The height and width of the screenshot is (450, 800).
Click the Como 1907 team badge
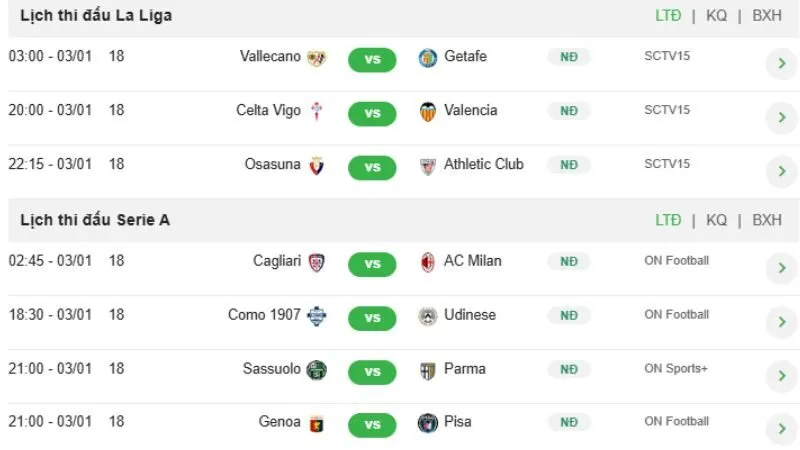click(317, 316)
